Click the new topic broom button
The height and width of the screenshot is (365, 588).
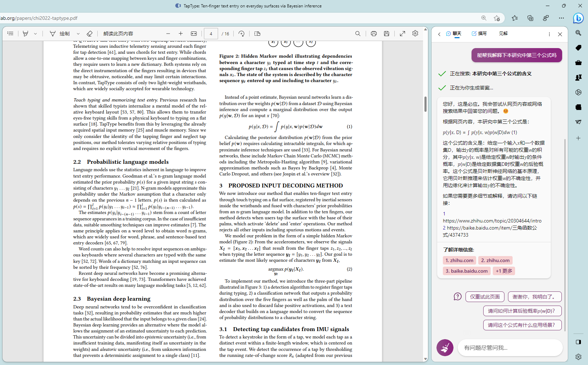pos(445,348)
